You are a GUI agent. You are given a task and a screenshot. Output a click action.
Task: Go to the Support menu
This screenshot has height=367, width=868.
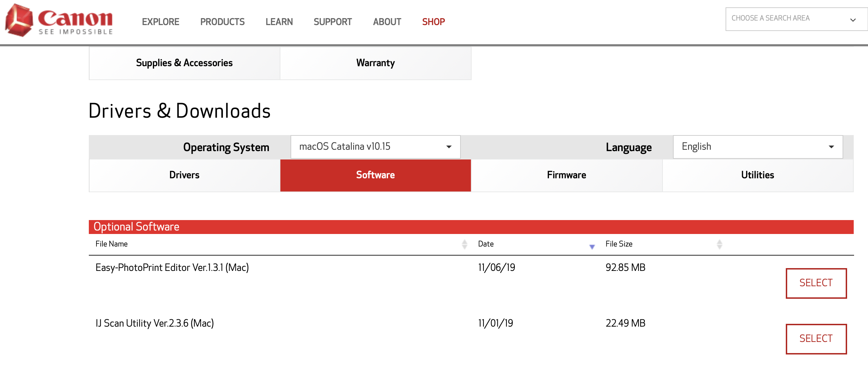333,22
